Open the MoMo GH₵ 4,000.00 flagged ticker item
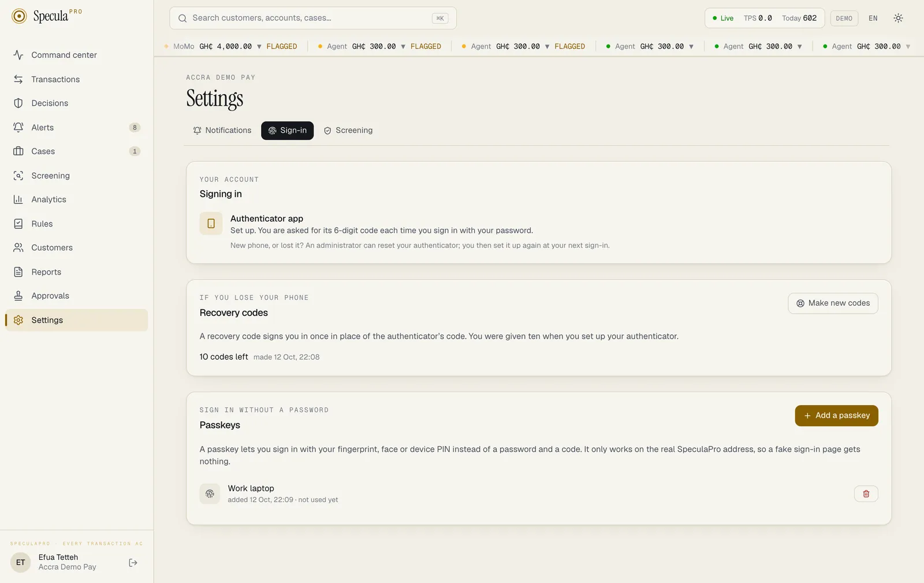This screenshot has width=924, height=583. click(x=230, y=46)
